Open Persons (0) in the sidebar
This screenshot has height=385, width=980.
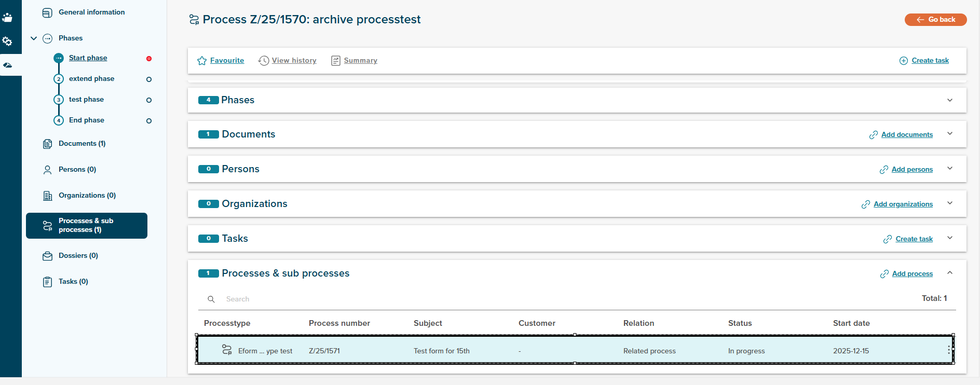77,169
